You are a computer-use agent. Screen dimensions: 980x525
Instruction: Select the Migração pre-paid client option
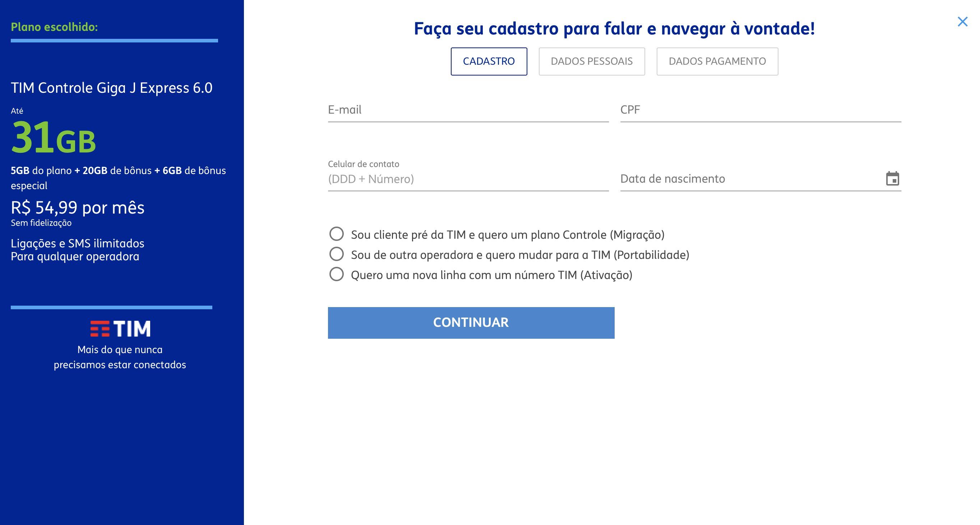pyautogui.click(x=336, y=234)
